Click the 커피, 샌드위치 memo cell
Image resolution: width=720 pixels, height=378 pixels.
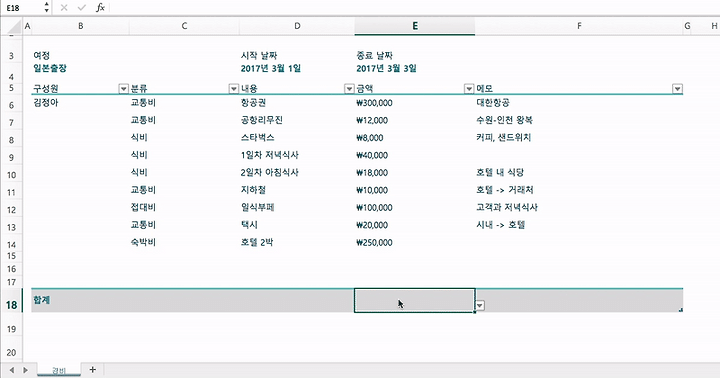[x=504, y=138]
